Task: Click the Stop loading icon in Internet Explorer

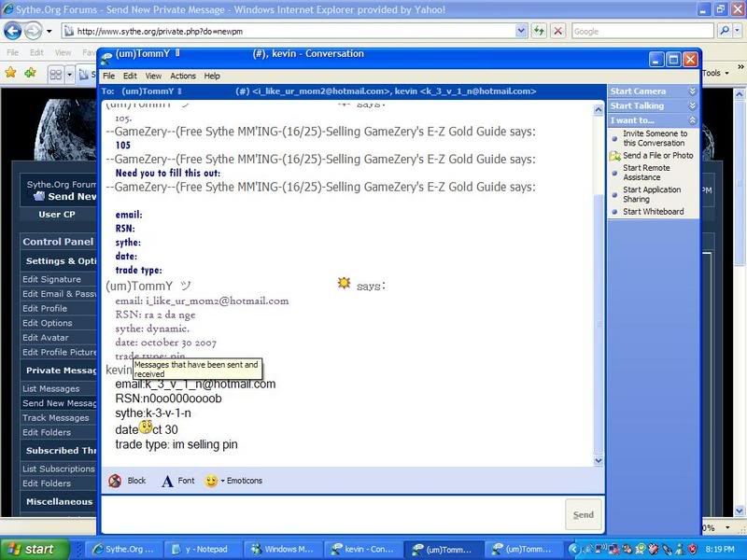Action: pyautogui.click(x=557, y=32)
